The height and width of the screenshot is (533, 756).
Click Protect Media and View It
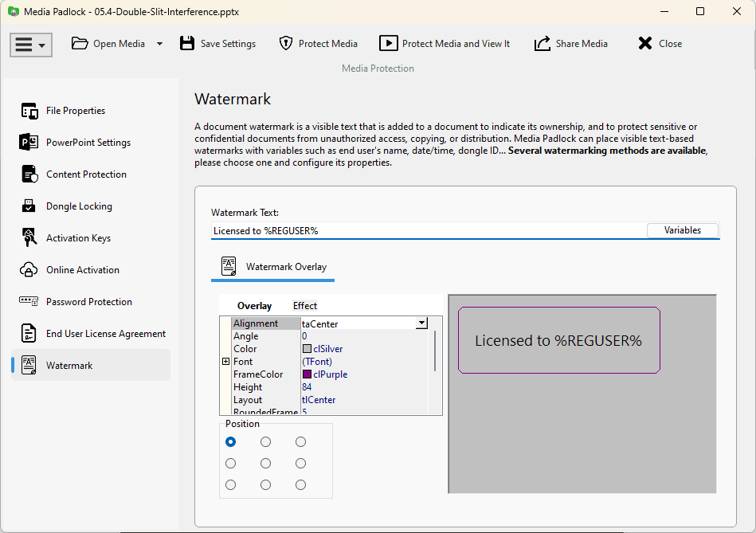click(445, 44)
